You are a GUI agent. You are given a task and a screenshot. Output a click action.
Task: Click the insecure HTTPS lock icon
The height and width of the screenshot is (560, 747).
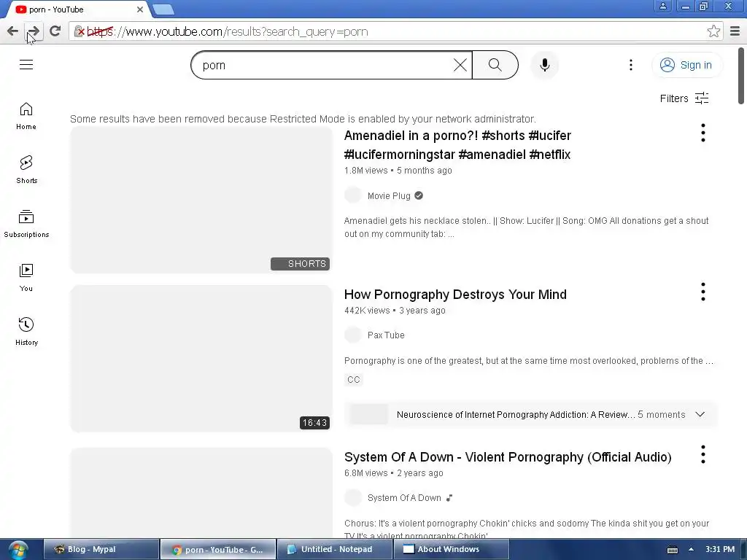80,32
